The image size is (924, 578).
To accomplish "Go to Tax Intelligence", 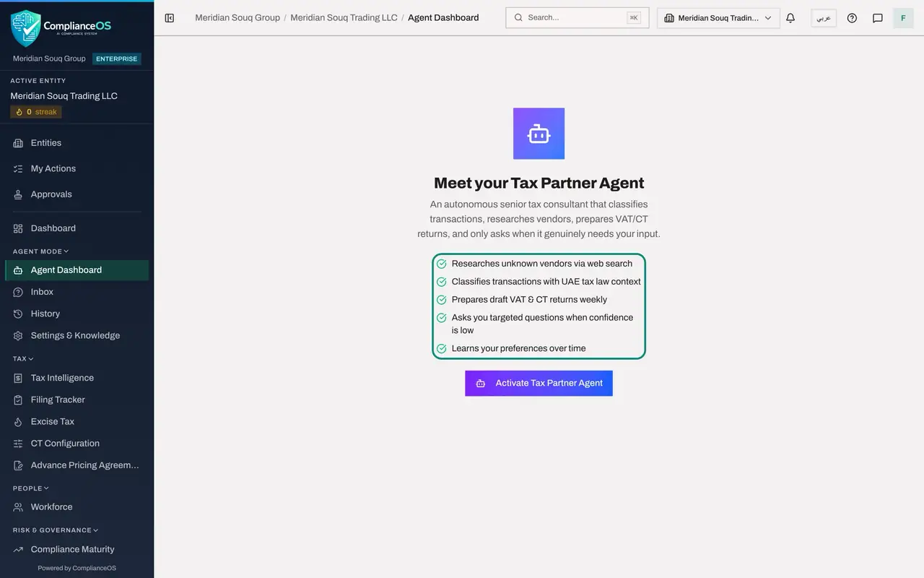I will 77,378.
